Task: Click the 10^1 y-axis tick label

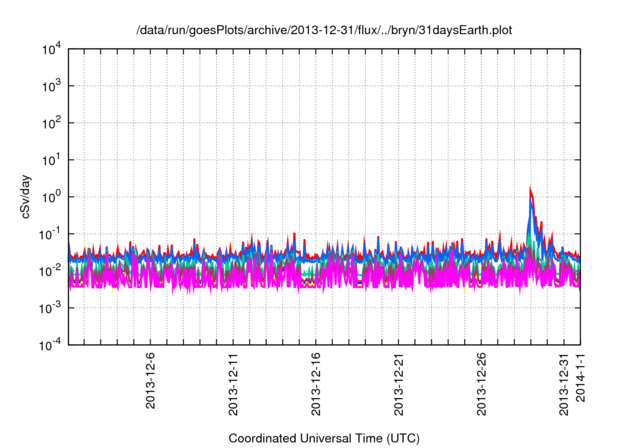Action: pyautogui.click(x=48, y=160)
